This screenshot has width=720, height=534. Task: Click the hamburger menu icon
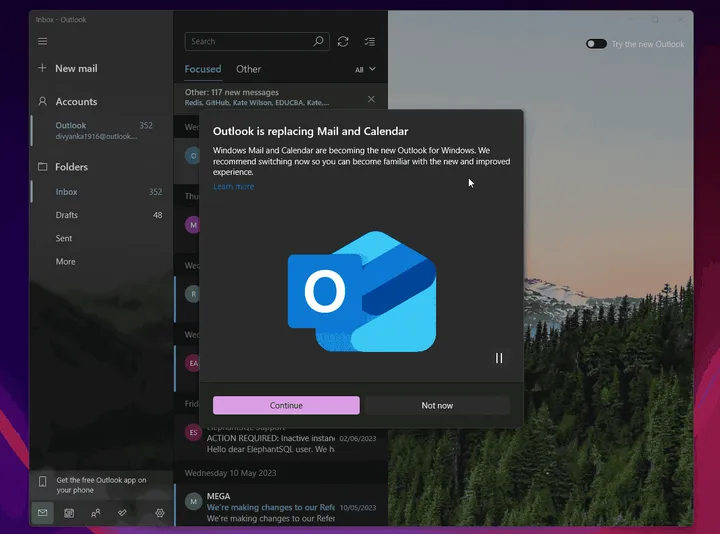42,41
